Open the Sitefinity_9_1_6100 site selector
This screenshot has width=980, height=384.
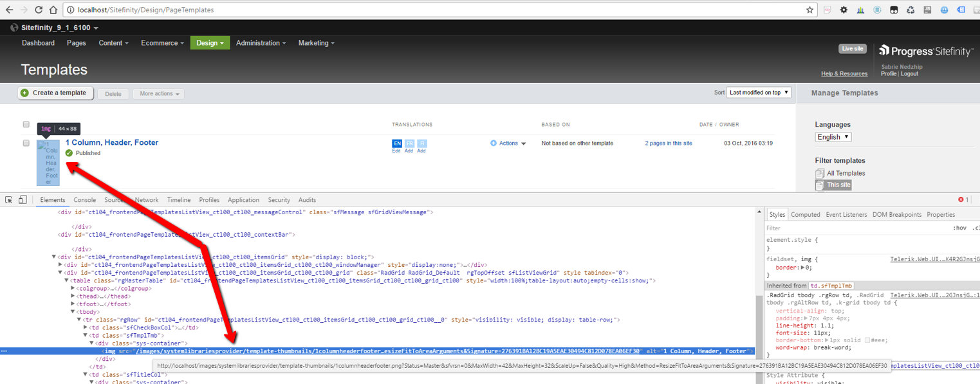tap(59, 28)
